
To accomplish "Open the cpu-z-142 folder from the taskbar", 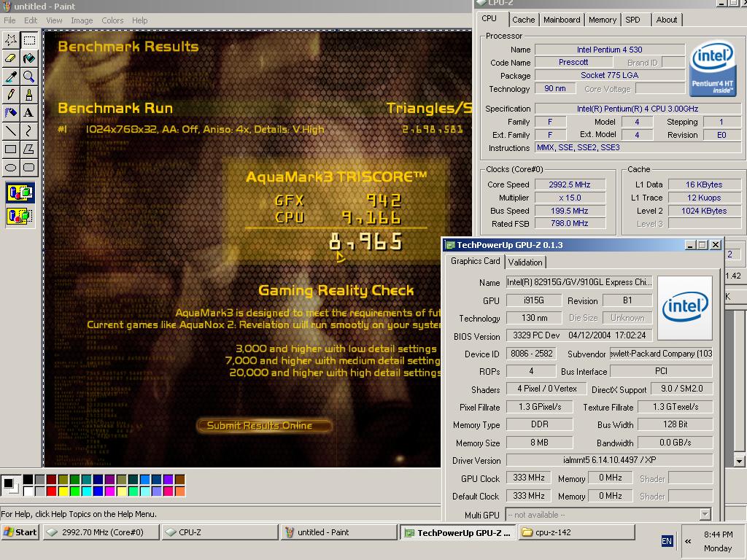I will click(576, 532).
